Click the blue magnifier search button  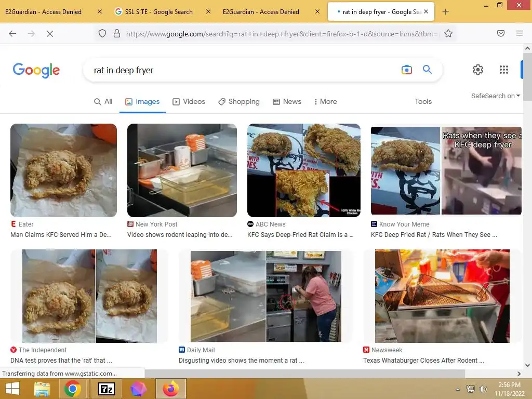(427, 70)
